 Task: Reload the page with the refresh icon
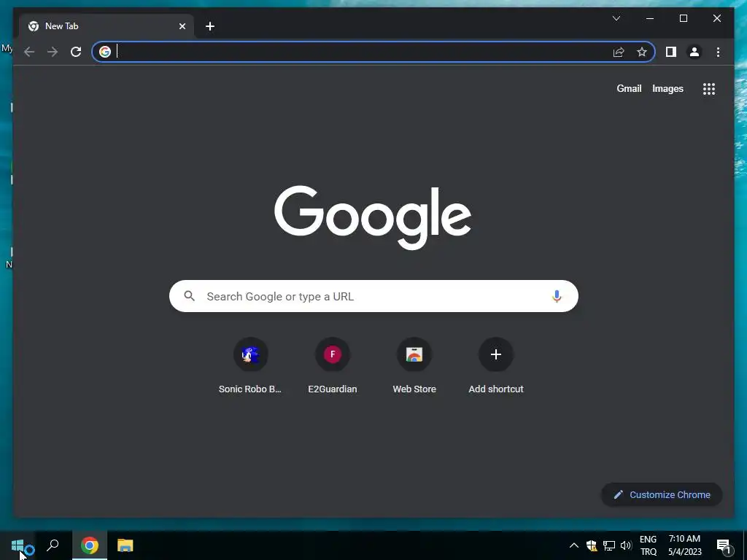pyautogui.click(x=76, y=52)
